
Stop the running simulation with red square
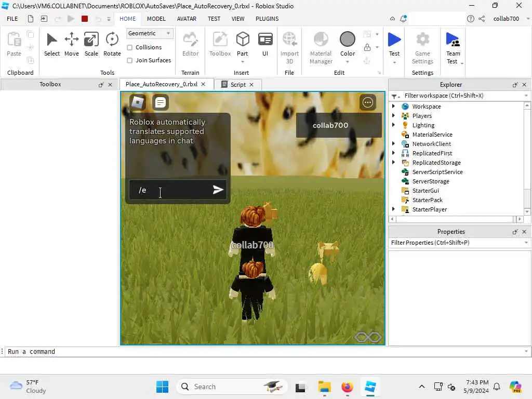point(85,19)
